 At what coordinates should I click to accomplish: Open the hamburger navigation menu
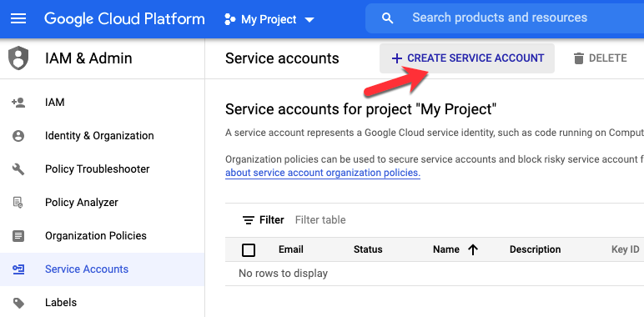coord(18,19)
